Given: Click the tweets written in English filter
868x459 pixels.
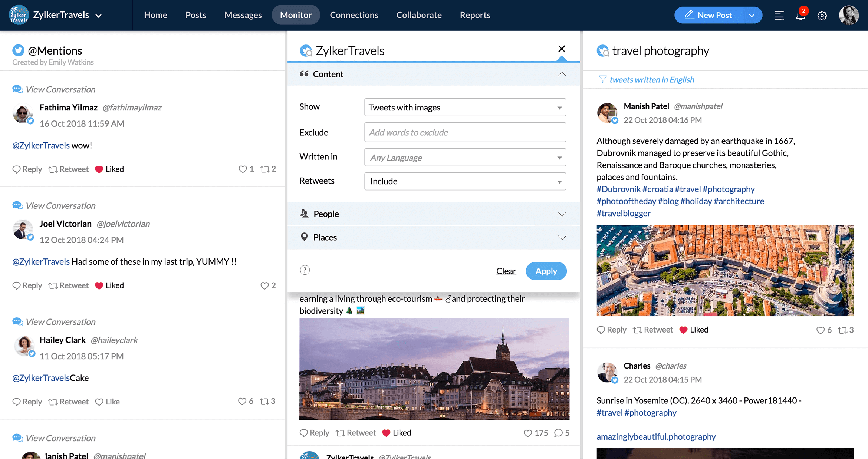Looking at the screenshot, I should 651,79.
